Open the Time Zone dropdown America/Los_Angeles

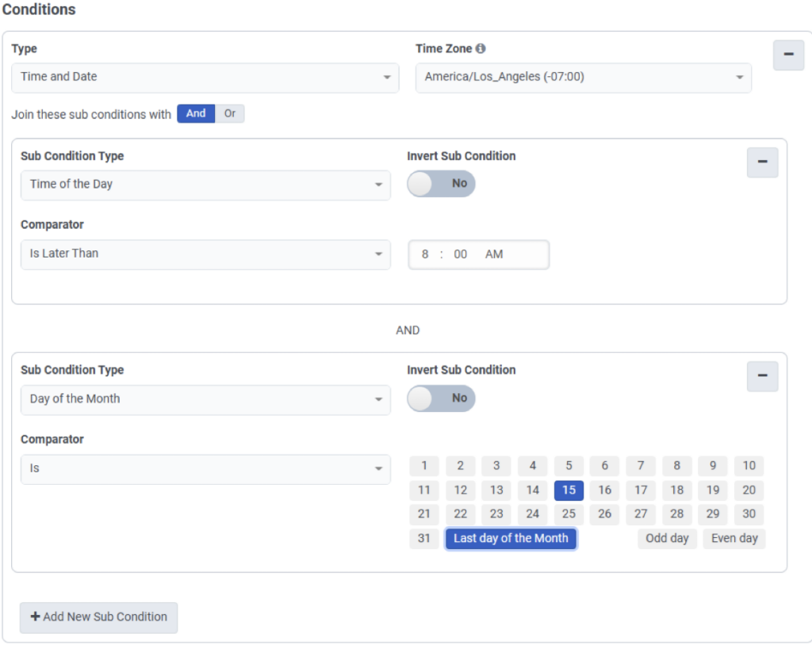coord(583,78)
